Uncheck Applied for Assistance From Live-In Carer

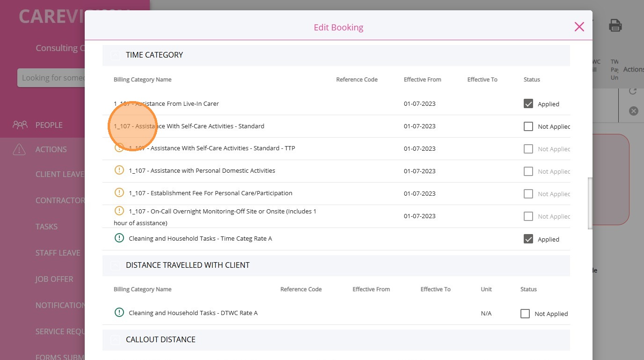(528, 104)
